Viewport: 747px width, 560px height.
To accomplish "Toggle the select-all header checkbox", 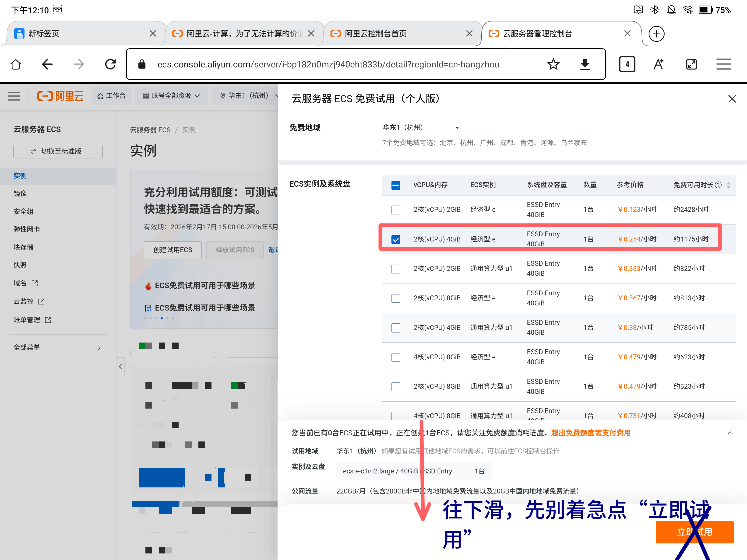I will pos(396,185).
